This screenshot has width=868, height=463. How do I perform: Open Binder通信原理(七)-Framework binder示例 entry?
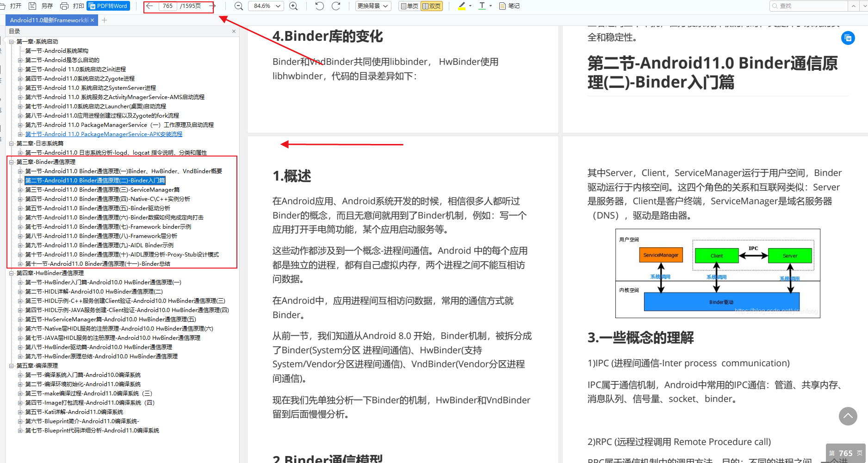coord(108,227)
